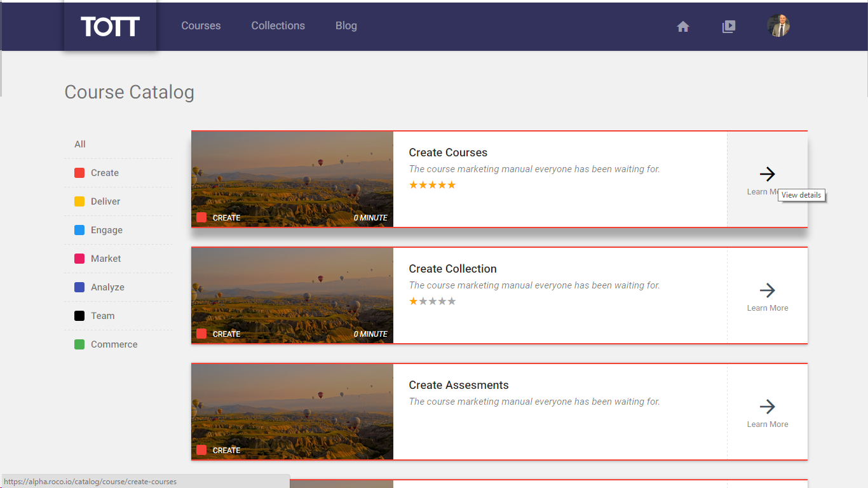Click the Create Assesments balloon thumbnail
This screenshot has height=488, width=868.
tap(292, 412)
